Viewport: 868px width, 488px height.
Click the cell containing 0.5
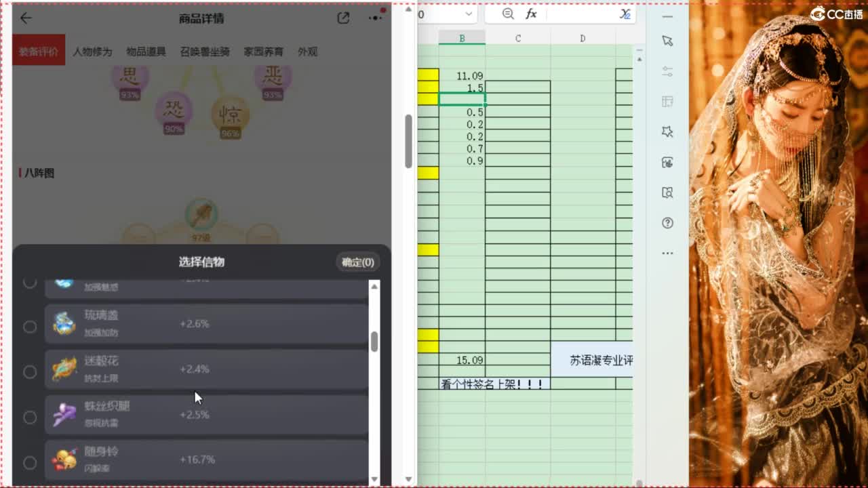point(462,112)
